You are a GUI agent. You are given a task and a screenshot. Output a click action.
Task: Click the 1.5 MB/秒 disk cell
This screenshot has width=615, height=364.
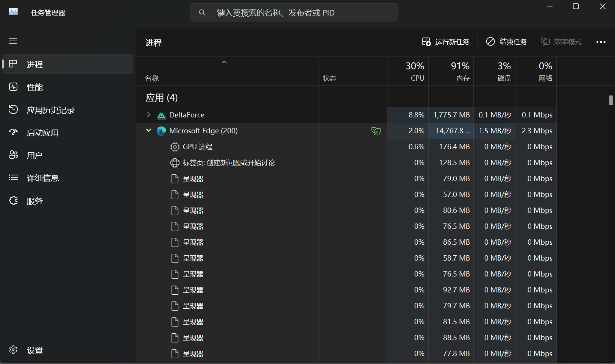(495, 131)
